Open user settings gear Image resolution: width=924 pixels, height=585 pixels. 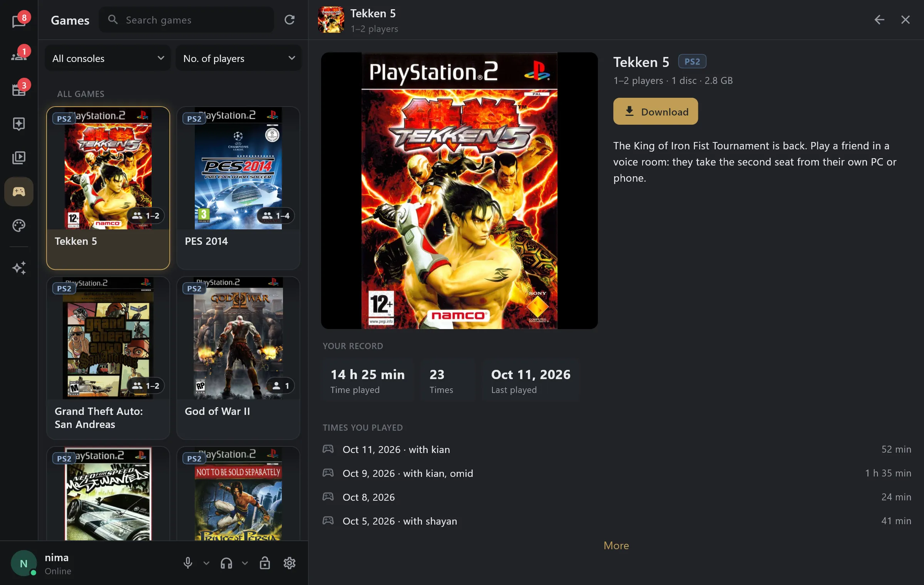(x=290, y=563)
